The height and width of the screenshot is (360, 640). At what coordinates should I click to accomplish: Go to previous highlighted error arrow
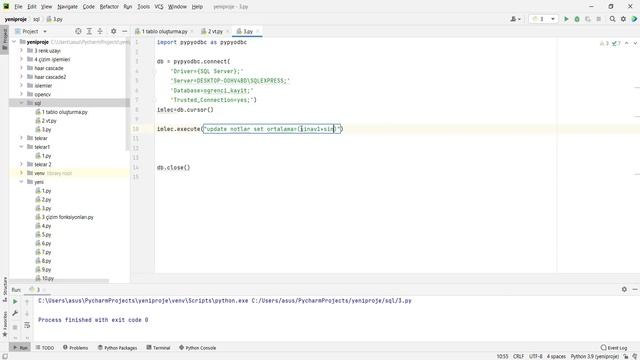627,43
